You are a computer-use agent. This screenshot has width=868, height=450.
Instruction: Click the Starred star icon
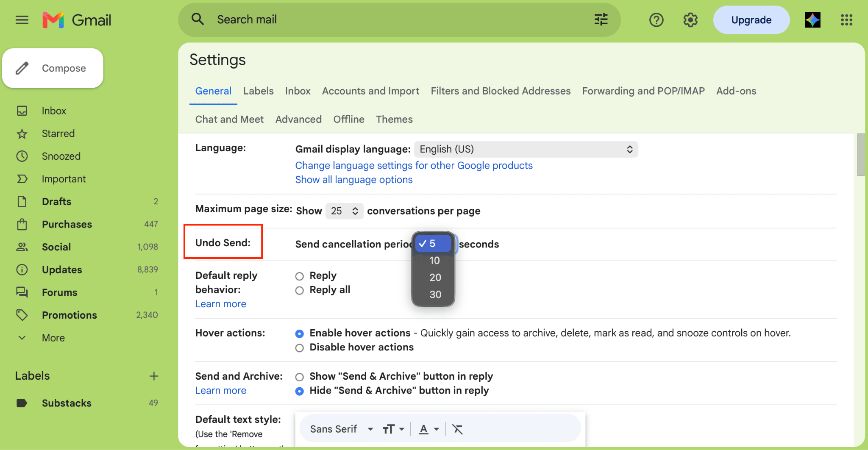pyautogui.click(x=22, y=134)
